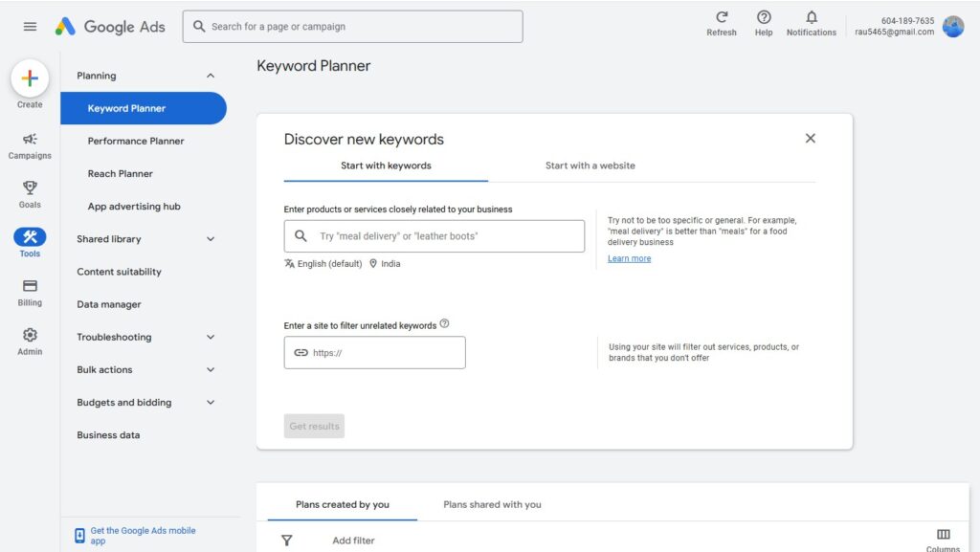The height and width of the screenshot is (552, 980).
Task: Click the filter funnel icon
Action: pos(286,541)
